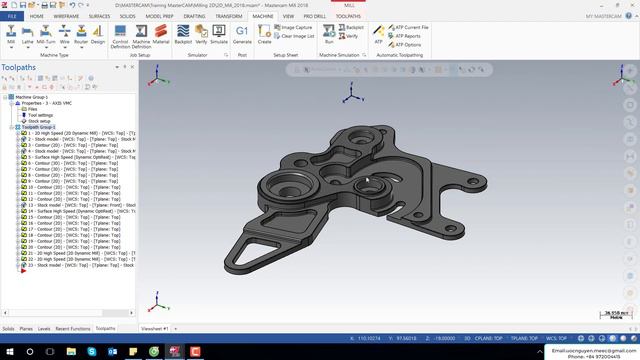Open ATP Options
The width and height of the screenshot is (640, 360).
[404, 44]
